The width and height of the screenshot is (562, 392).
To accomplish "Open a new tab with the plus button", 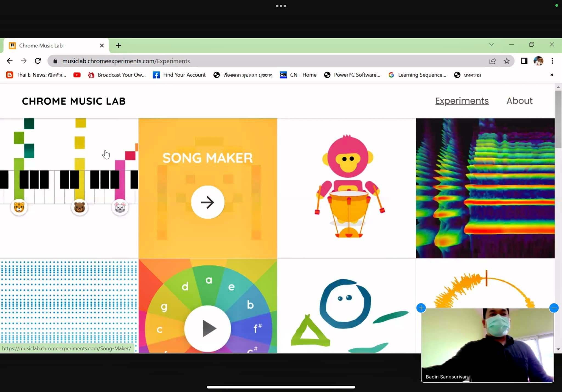I will coord(119,46).
